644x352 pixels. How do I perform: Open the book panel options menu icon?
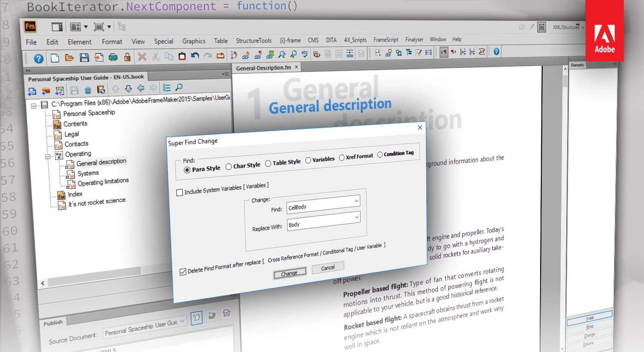226,74
